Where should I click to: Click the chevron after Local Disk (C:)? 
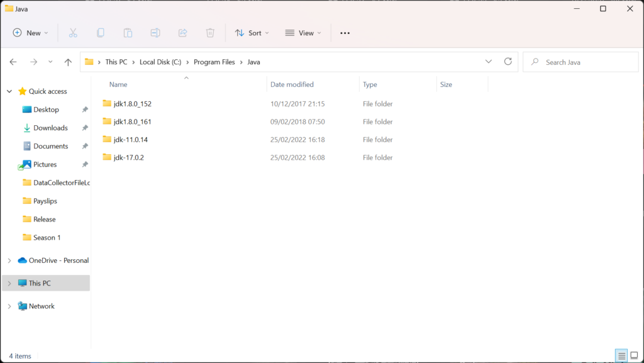click(187, 62)
